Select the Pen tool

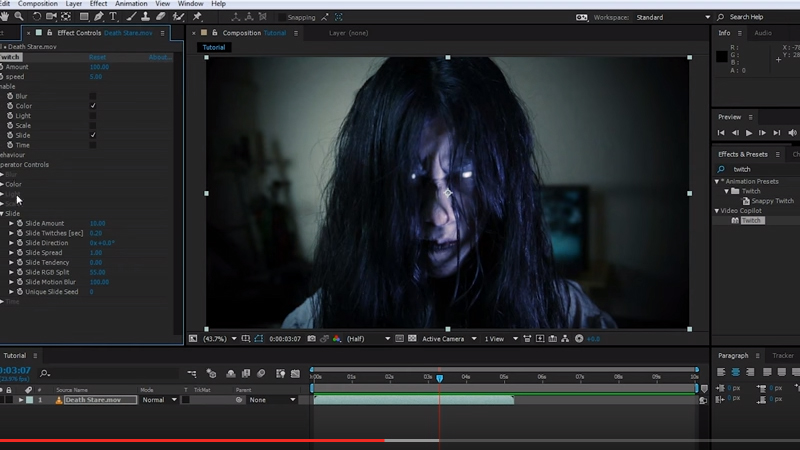click(98, 17)
